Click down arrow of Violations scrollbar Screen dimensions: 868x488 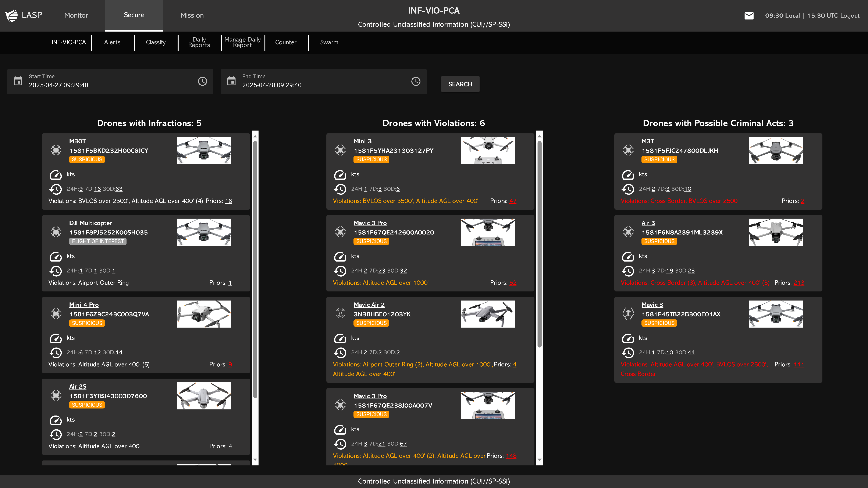[x=540, y=460]
